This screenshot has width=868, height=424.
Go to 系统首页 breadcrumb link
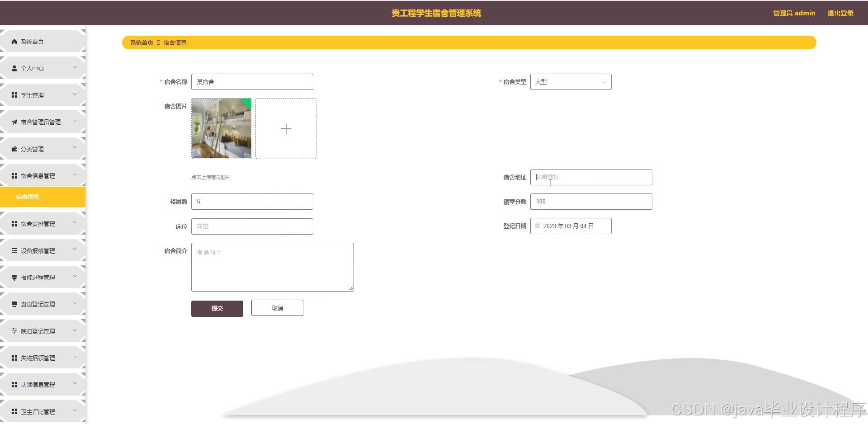click(x=142, y=42)
